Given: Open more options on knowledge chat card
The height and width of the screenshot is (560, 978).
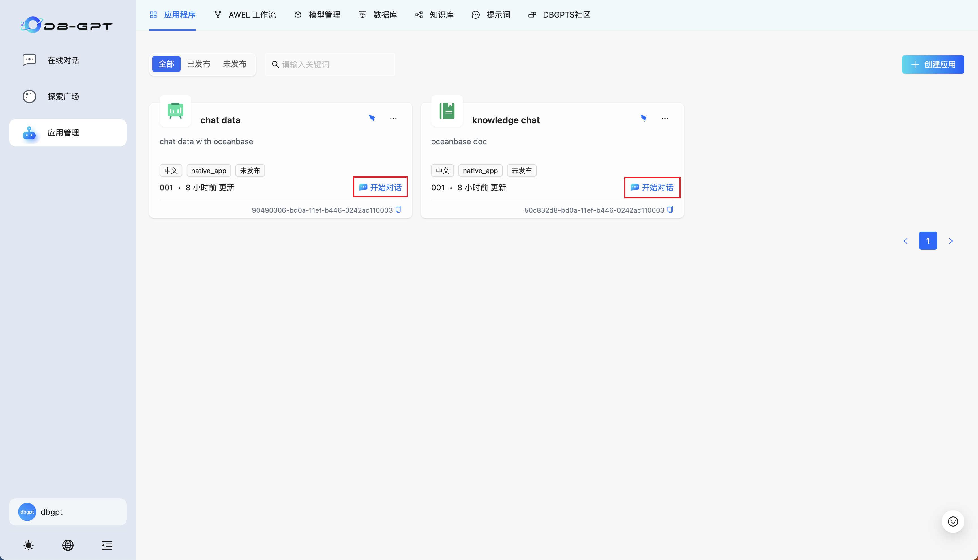Looking at the screenshot, I should pyautogui.click(x=665, y=118).
